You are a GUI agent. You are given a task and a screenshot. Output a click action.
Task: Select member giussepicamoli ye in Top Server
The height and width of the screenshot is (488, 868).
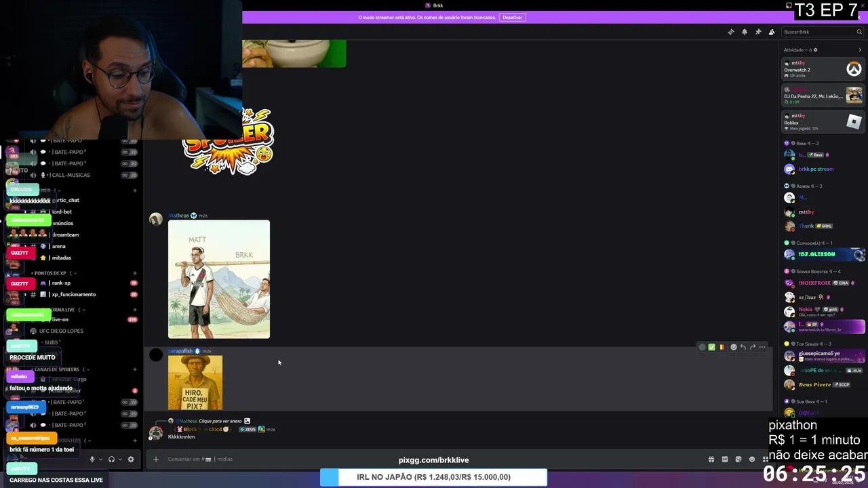tap(823, 356)
